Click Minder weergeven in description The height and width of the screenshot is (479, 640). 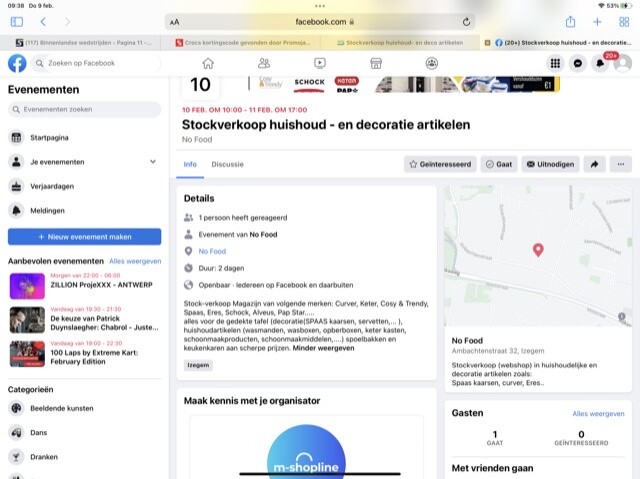(x=323, y=348)
